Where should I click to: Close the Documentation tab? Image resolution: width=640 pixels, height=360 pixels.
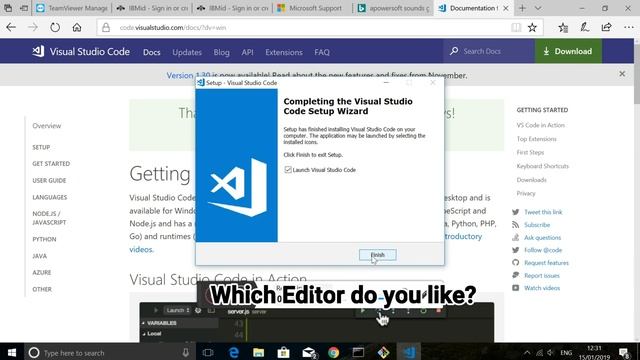click(506, 8)
